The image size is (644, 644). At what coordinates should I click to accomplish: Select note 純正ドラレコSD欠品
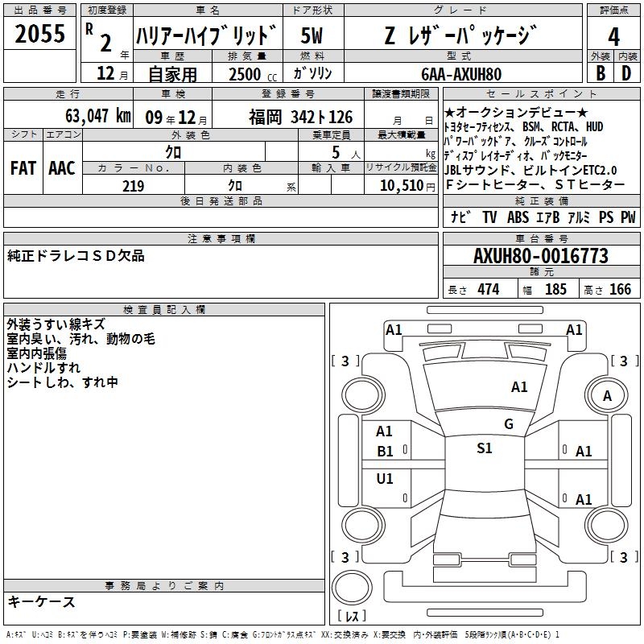point(76,256)
